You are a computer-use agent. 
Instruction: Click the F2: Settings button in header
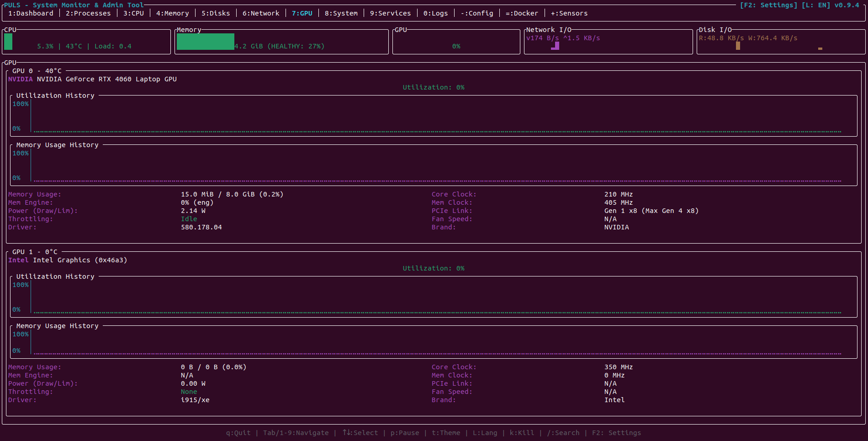pos(769,5)
